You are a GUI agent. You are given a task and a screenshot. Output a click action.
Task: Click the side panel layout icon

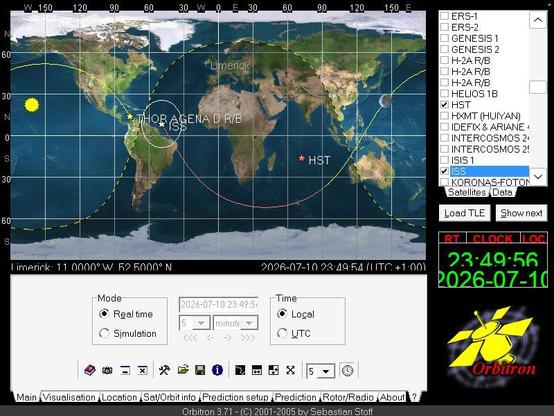click(240, 370)
